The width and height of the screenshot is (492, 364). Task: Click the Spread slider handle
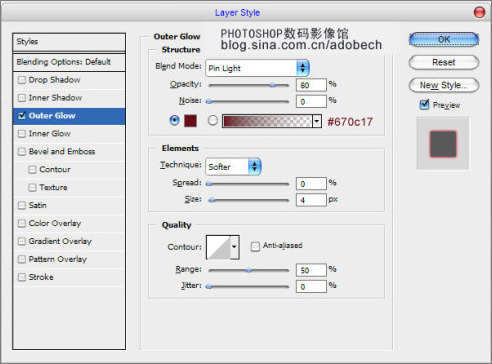coord(209,183)
